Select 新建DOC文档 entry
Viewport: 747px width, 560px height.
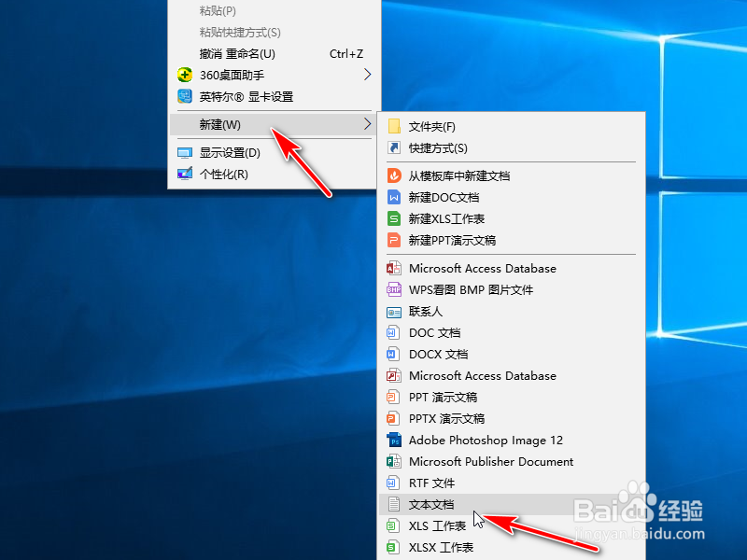tap(511, 197)
